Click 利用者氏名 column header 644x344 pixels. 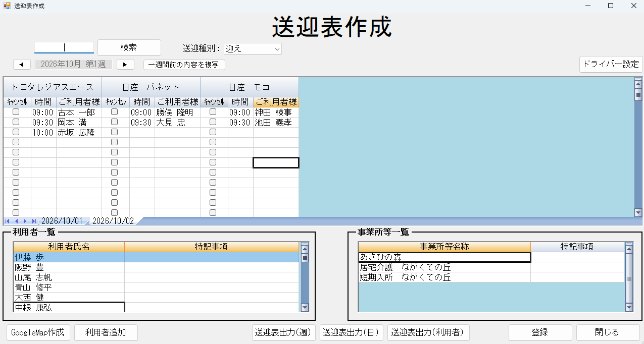69,247
